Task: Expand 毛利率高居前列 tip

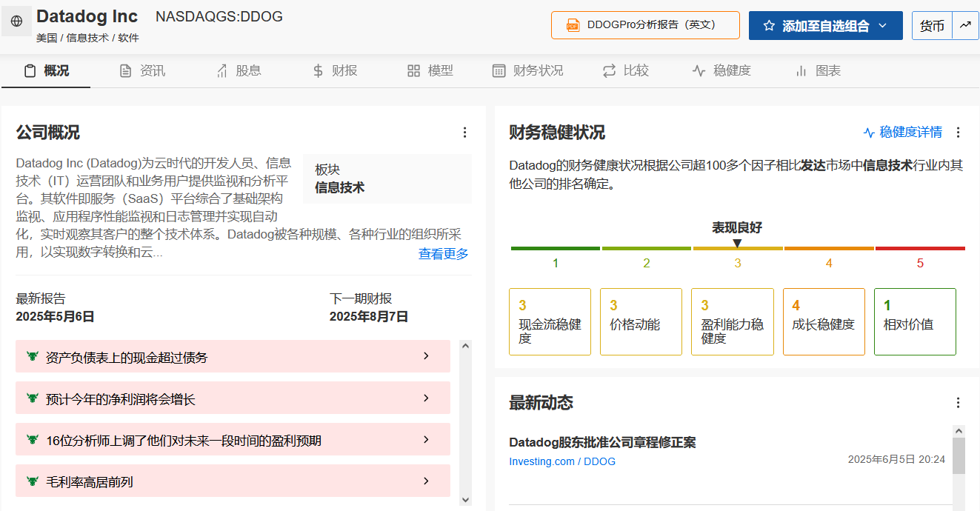Action: pyautogui.click(x=233, y=481)
